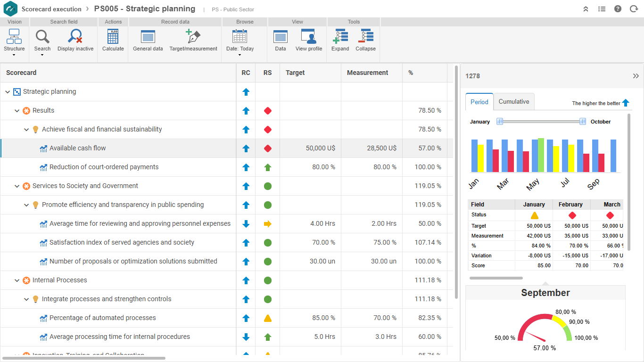Image resolution: width=644 pixels, height=362 pixels.
Task: Expand all scorecard items
Action: pos(340,41)
